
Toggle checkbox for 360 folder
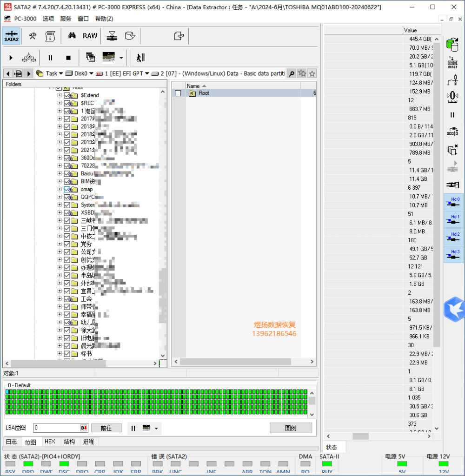[x=67, y=158]
